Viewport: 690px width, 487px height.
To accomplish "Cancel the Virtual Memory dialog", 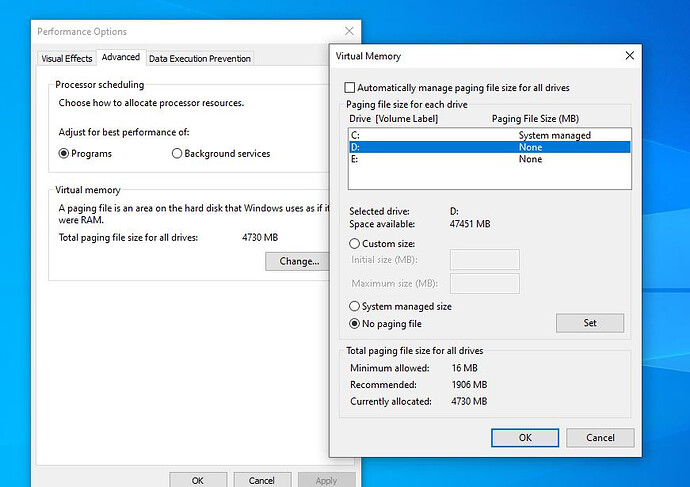I will coord(600,438).
